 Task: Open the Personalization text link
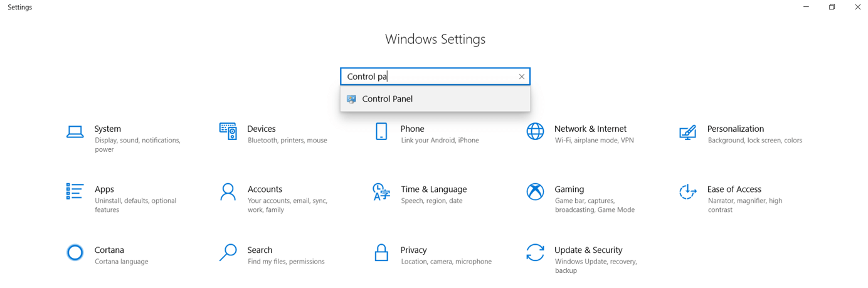pos(736,129)
